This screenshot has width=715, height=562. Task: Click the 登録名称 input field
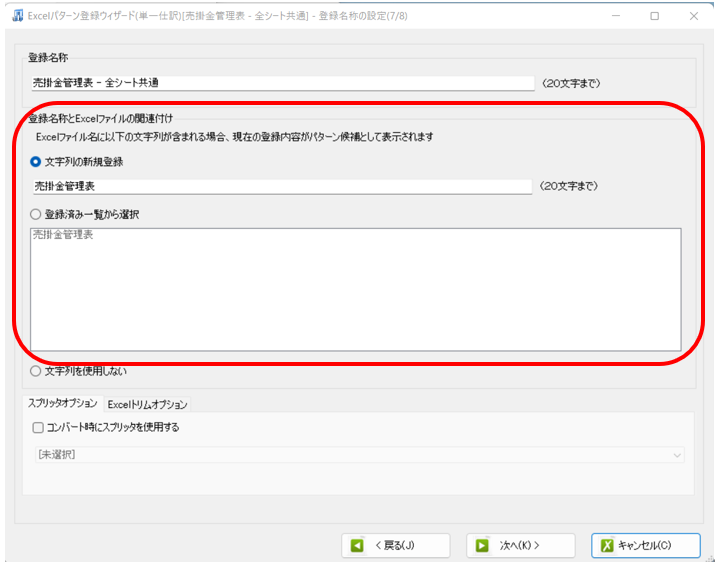[283, 83]
